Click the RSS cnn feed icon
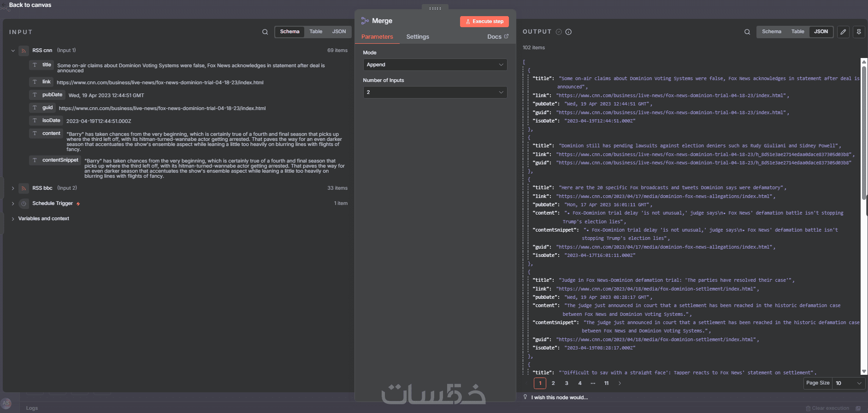Screen dimensions: 868x413 [x=24, y=51]
